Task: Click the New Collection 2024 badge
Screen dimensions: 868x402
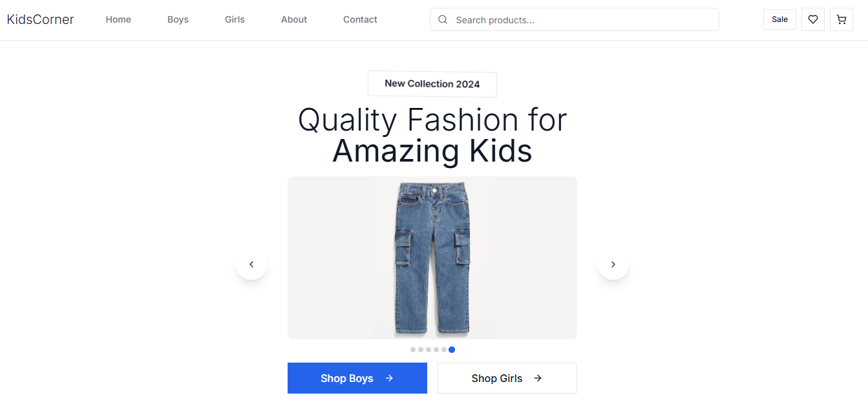Action: pyautogui.click(x=432, y=84)
